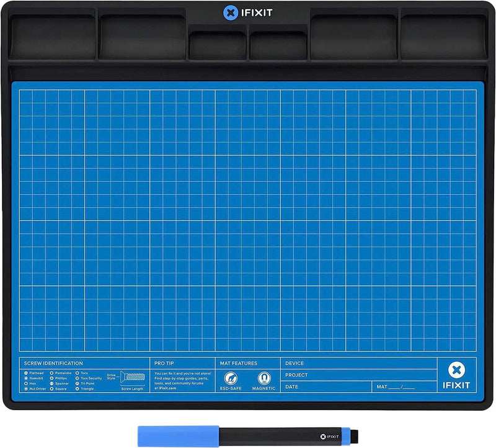Click the Hex screw icon
The image size is (496, 448).
[26, 383]
